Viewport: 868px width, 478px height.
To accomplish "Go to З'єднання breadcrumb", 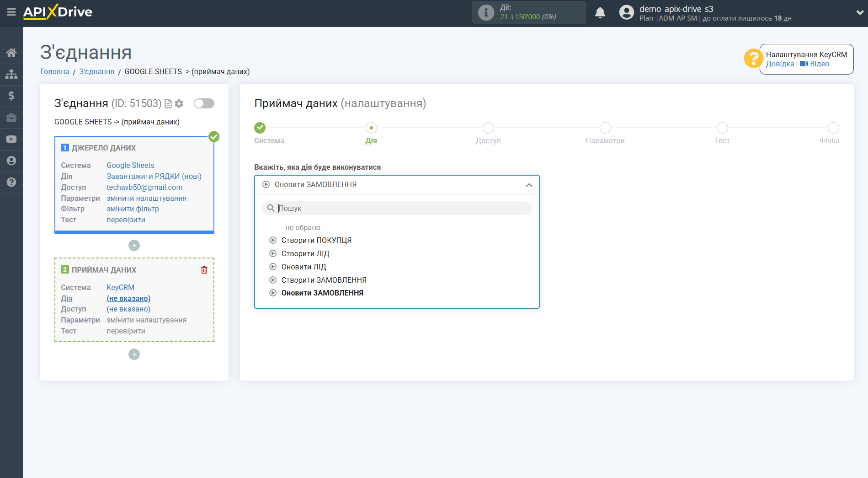I will click(x=97, y=71).
